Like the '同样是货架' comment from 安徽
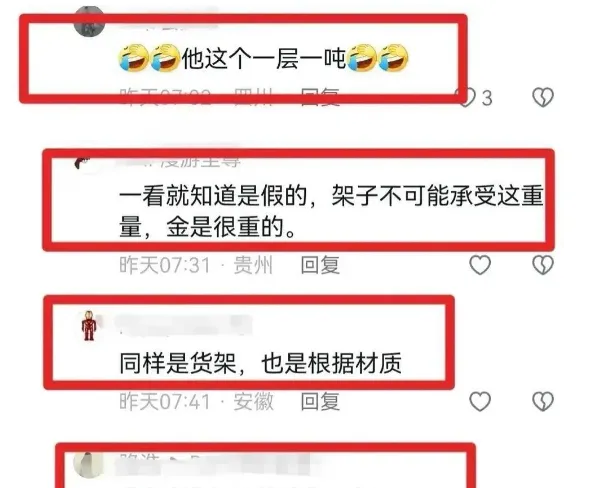This screenshot has width=596, height=488. click(480, 401)
